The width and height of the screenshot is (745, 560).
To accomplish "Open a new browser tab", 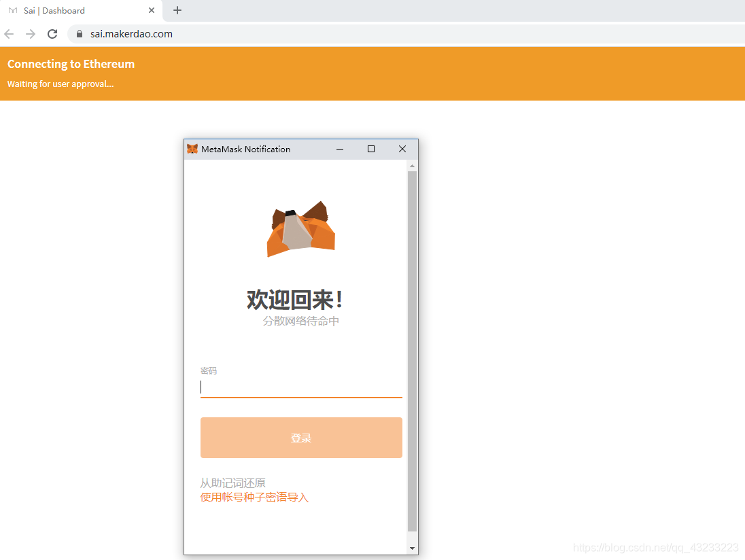I will (177, 10).
